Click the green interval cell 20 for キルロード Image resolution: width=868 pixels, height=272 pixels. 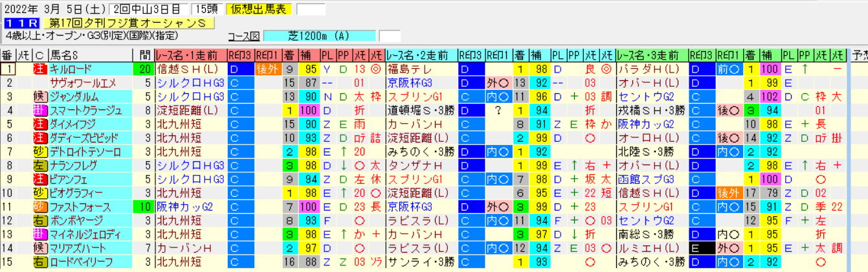[144, 69]
